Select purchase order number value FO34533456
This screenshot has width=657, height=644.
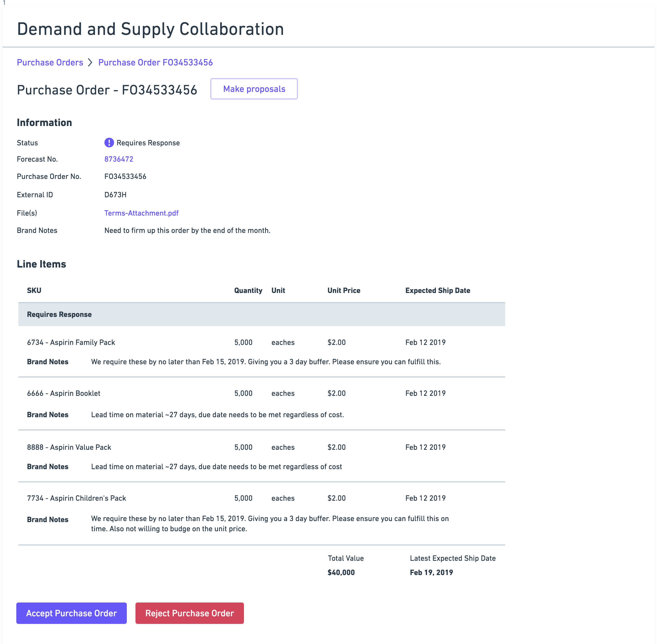[x=125, y=177]
